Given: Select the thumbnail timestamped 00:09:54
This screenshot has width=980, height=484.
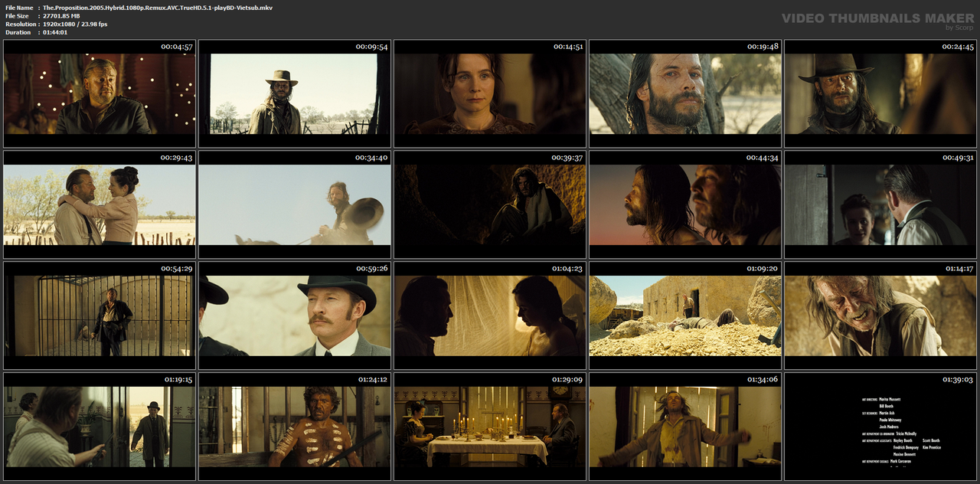Looking at the screenshot, I should pyautogui.click(x=295, y=93).
